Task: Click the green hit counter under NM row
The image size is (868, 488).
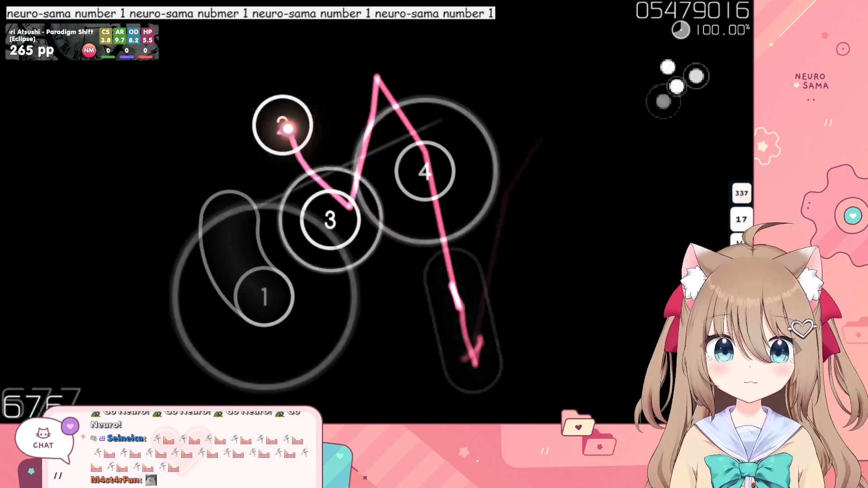Action: pos(108,54)
